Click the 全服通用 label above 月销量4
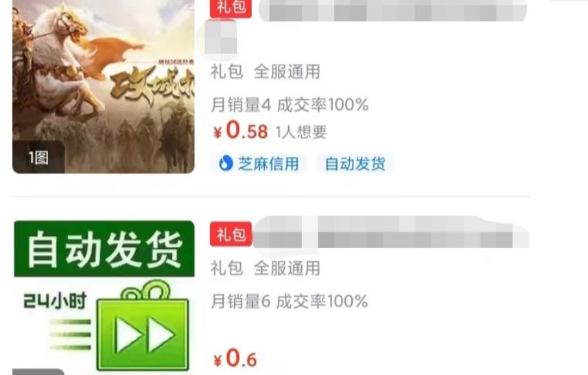This screenshot has height=375, width=588. click(x=287, y=71)
